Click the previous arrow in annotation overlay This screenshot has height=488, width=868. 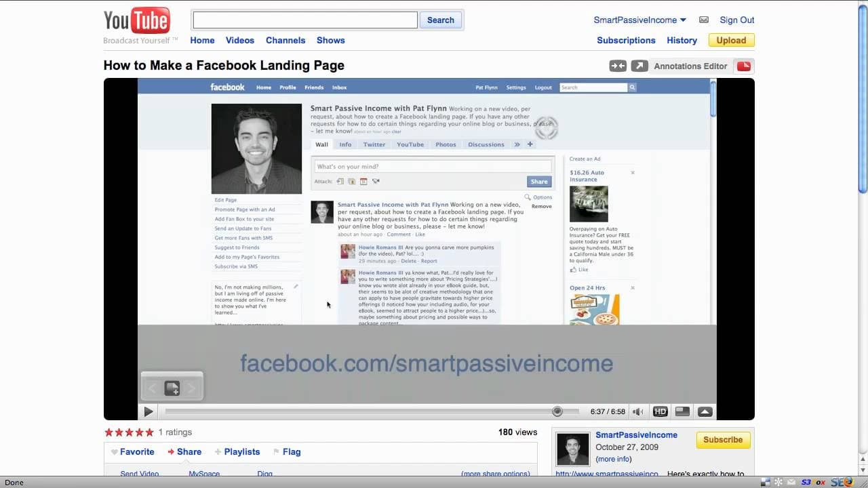pos(152,388)
